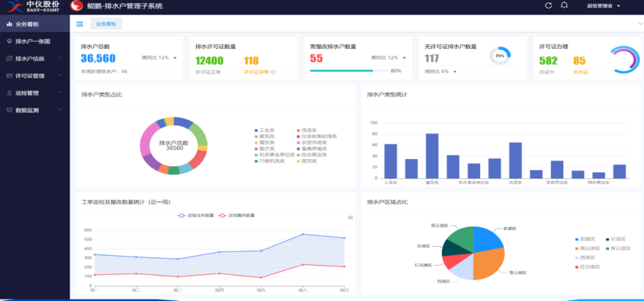
Task: Toggle the 巡检任务数量 series in line chart legend
Action: tap(196, 215)
